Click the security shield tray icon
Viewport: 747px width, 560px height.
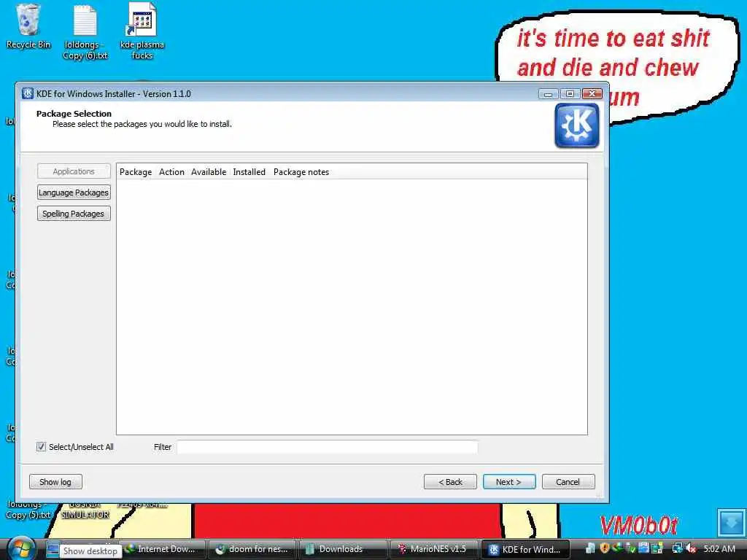pyautogui.click(x=605, y=548)
